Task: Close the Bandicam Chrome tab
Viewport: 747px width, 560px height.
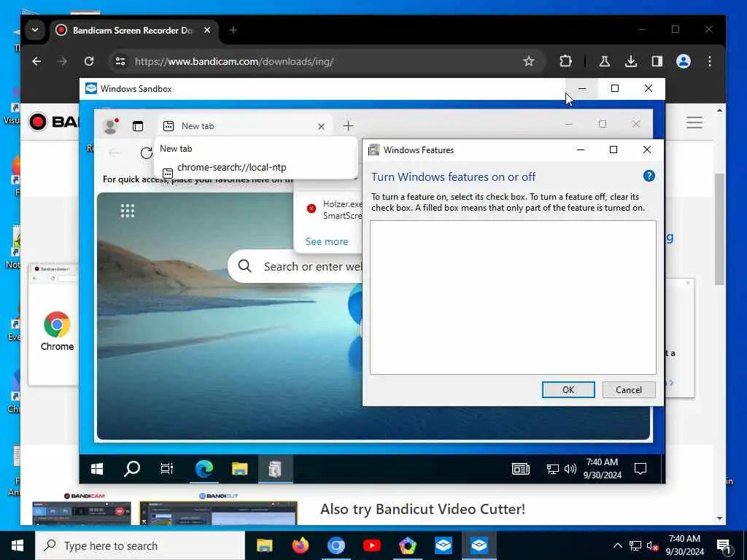Action: click(x=207, y=30)
